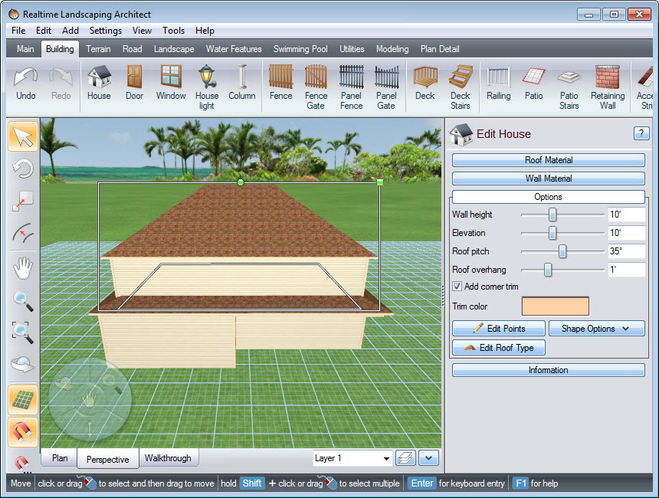Select the Door tool
659x498 pixels.
point(134,84)
